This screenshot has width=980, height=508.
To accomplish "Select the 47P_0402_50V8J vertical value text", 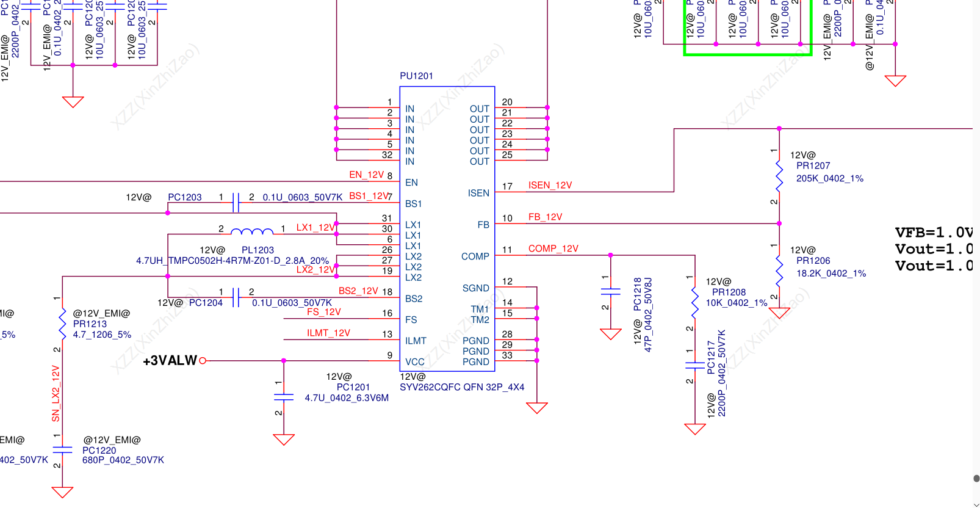I will [x=648, y=315].
